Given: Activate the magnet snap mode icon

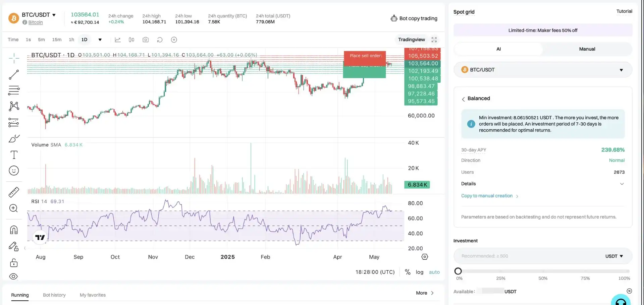Looking at the screenshot, I should [x=14, y=230].
